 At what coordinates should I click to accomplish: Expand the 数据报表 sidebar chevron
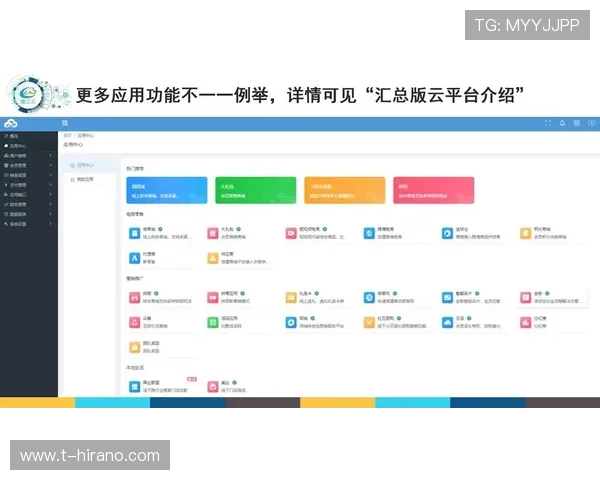[51, 214]
